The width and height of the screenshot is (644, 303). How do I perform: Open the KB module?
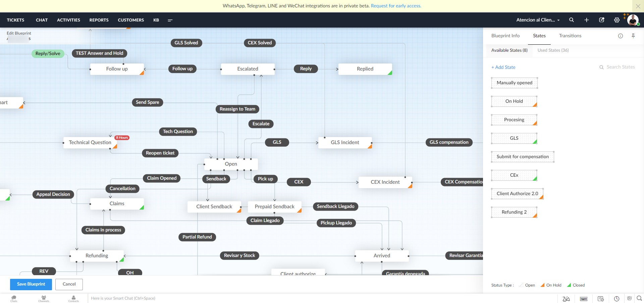coord(156,20)
